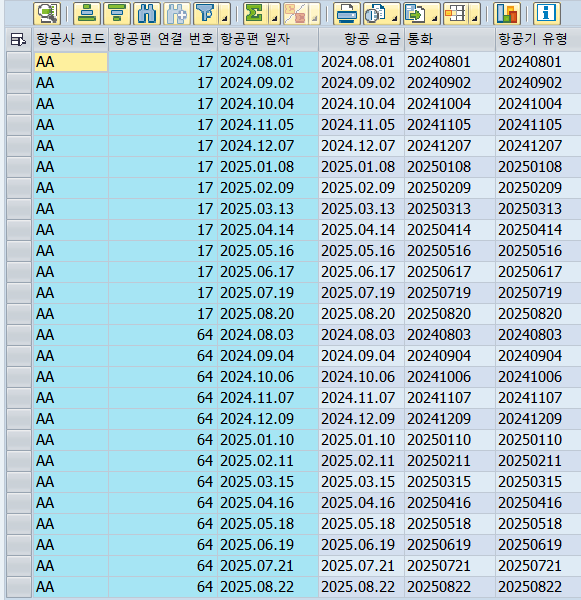Select the row marker for 2025.08.20
This screenshot has height=600, width=581.
19,314
